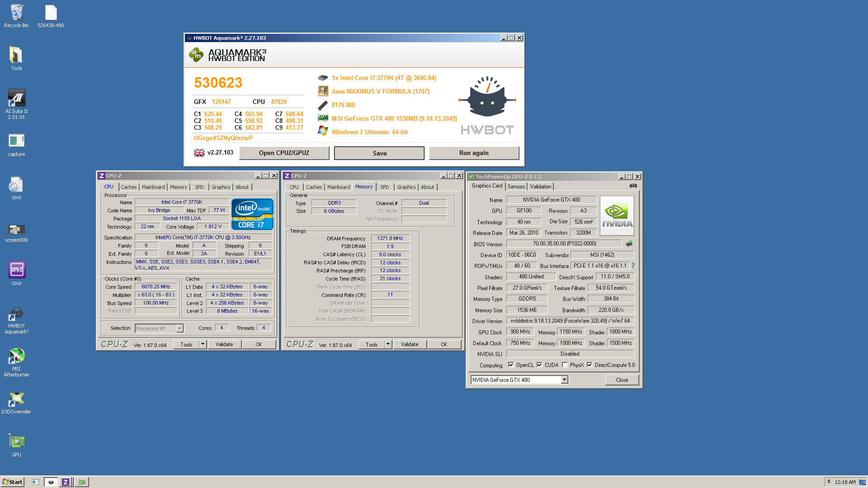Launch AI Suite II desktop shortcut
Image resolution: width=868 pixels, height=488 pixels.
coord(16,104)
